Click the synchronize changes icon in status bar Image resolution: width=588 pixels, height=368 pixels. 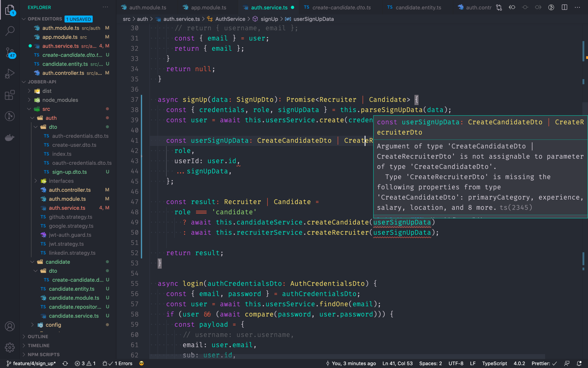coord(65,363)
